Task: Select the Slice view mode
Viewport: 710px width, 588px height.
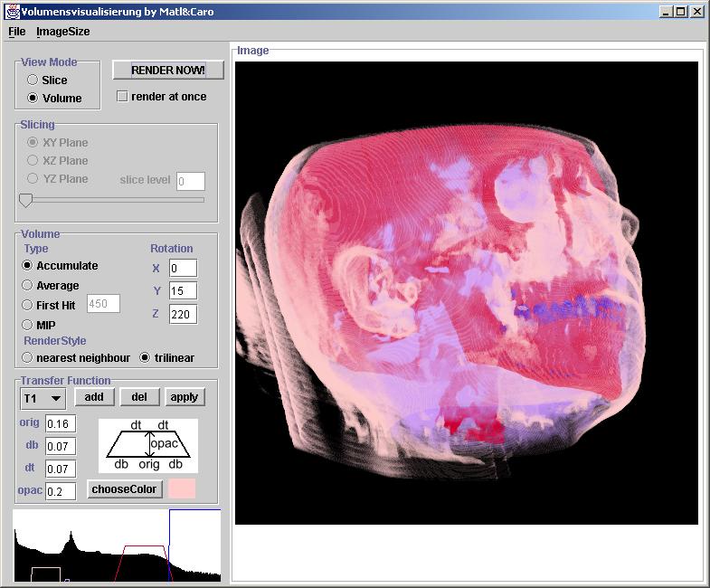Action: (x=33, y=81)
